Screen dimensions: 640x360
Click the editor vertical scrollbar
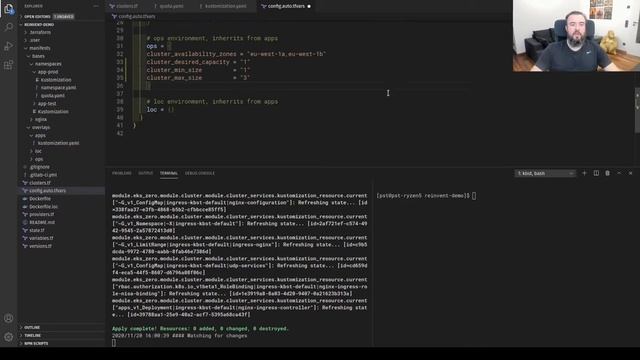pyautogui.click(x=637, y=110)
